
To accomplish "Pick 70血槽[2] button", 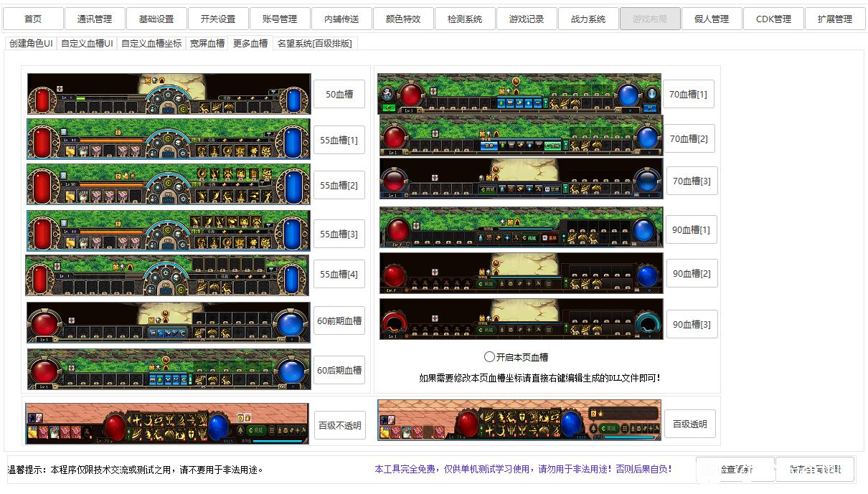I will (689, 138).
